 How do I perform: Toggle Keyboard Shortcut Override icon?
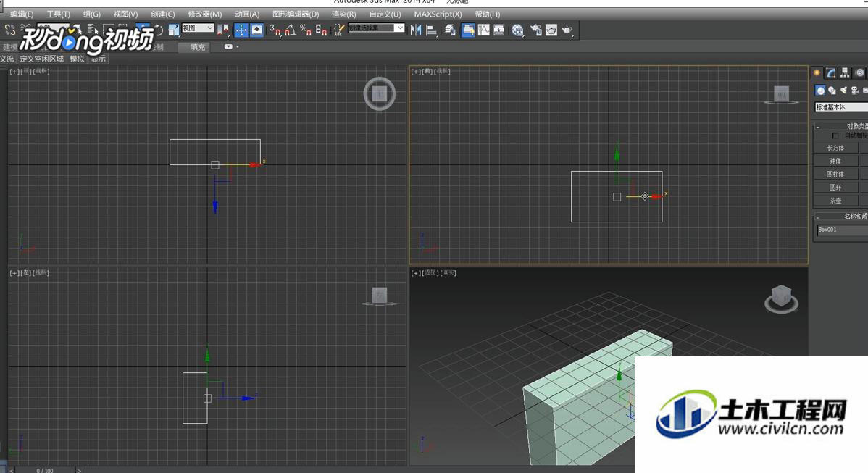click(257, 30)
